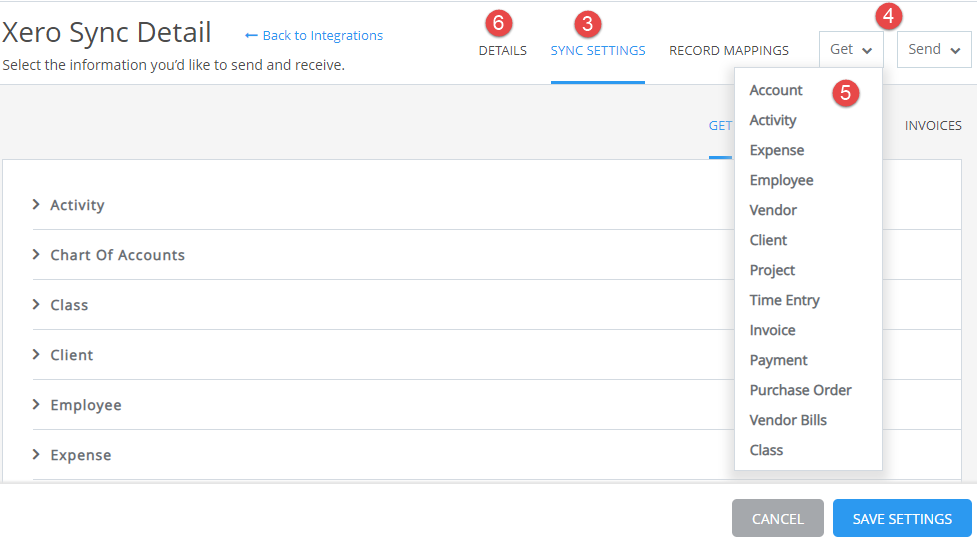Choose Account from Get menu
The image size is (977, 552).
pos(776,90)
